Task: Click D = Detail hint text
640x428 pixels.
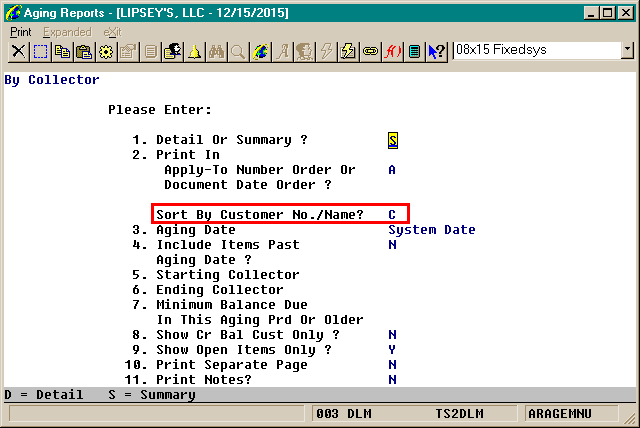Action: tap(44, 395)
